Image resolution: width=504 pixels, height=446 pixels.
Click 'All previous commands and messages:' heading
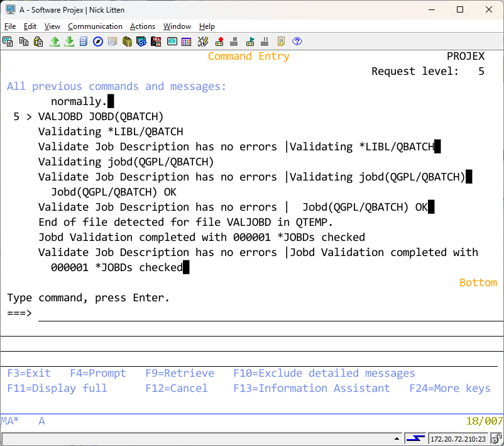117,87
